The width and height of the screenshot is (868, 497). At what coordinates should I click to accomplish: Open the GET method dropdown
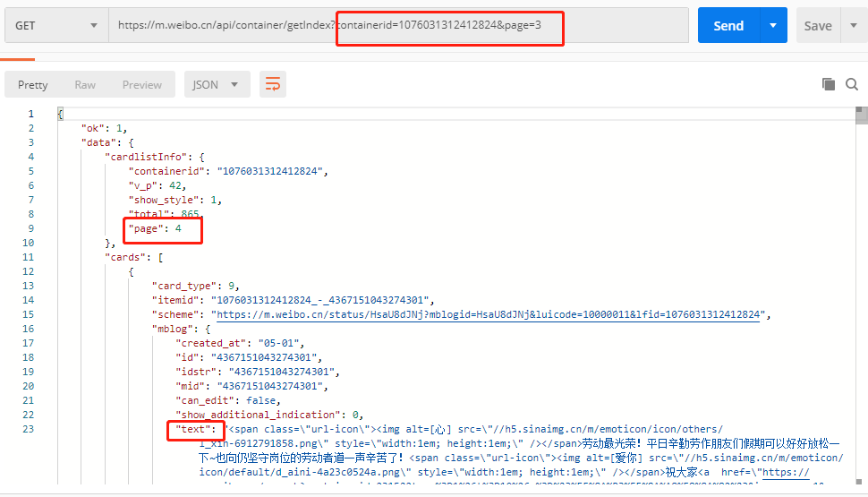pyautogui.click(x=56, y=25)
